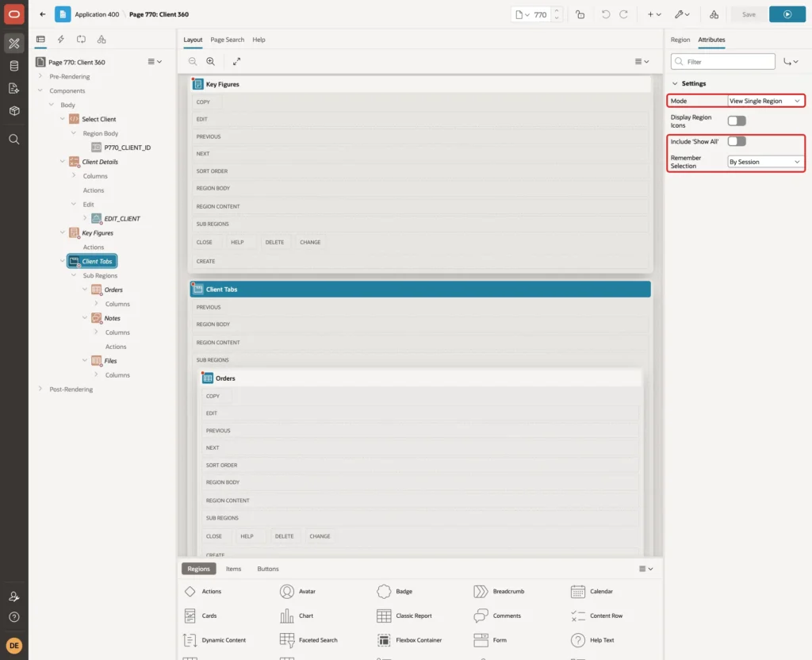Switch to the Help tab
Viewport: 812px width, 660px height.
[259, 40]
